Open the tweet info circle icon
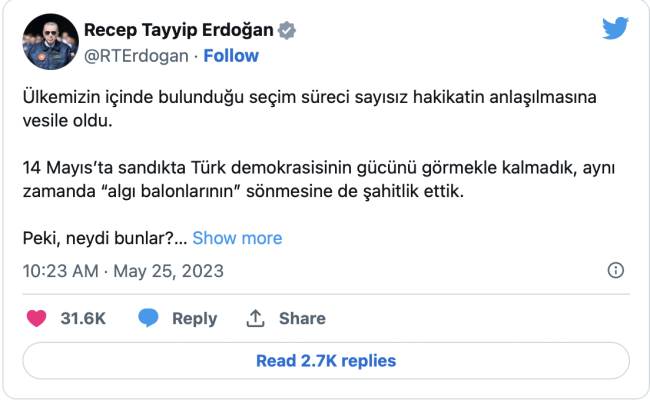Screen dimensions: 650x403 pyautogui.click(x=616, y=271)
